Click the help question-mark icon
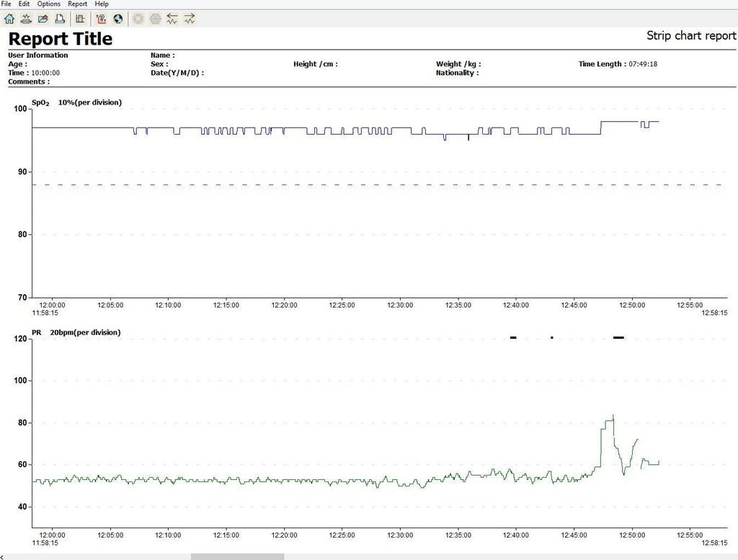The height and width of the screenshot is (560, 738). [101, 19]
